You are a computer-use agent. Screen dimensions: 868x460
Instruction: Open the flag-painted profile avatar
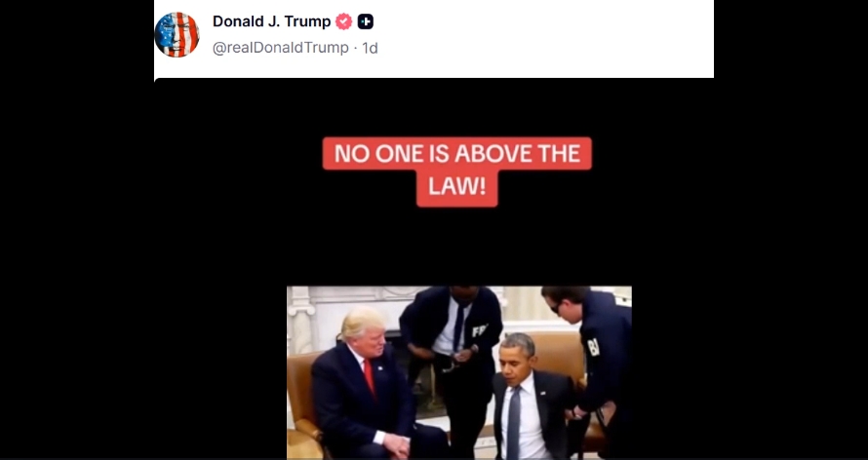click(x=177, y=34)
